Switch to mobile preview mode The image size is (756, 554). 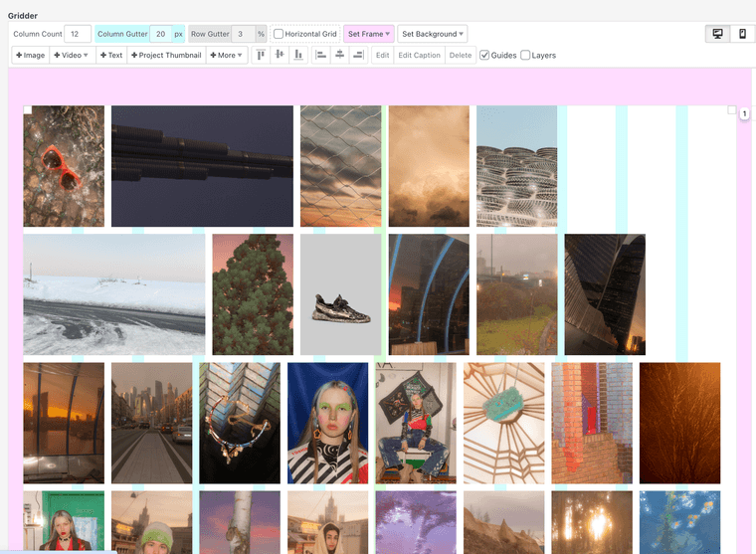pyautogui.click(x=741, y=34)
